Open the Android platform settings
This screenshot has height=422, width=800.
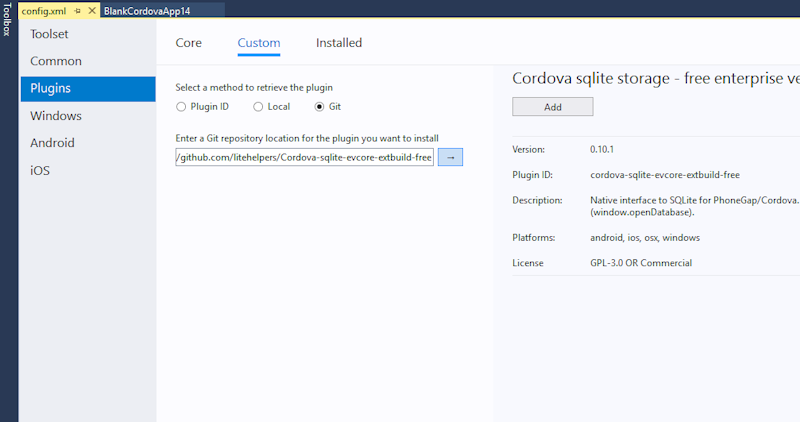[x=52, y=143]
